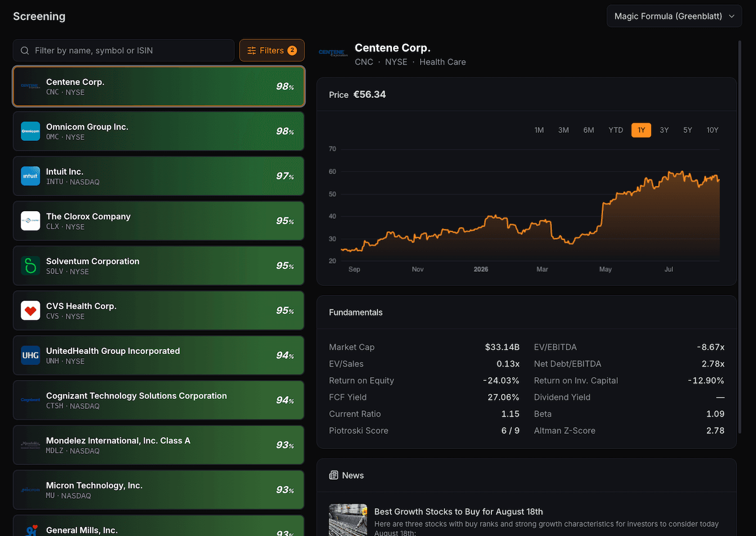Click The Clorox Company logo

pyautogui.click(x=30, y=221)
